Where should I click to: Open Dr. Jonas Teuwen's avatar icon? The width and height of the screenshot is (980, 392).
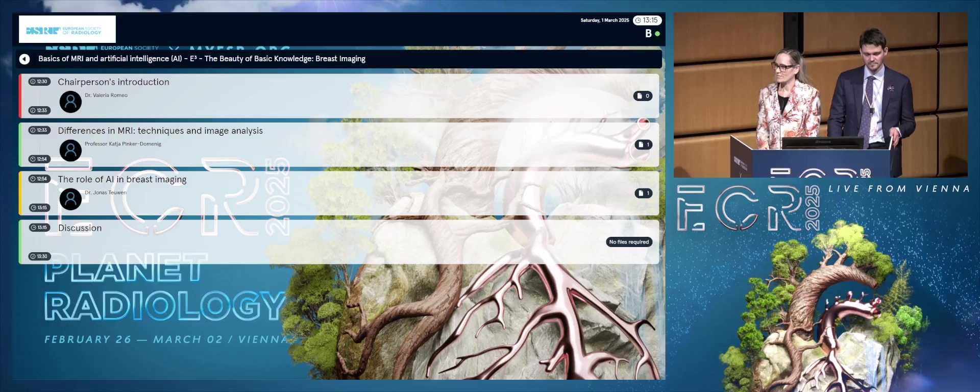70,199
